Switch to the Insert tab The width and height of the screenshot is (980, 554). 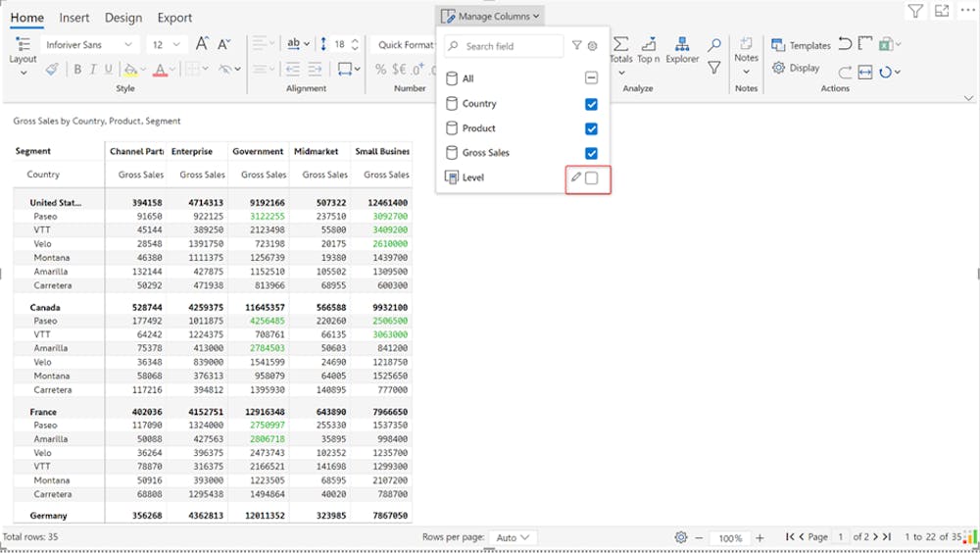pyautogui.click(x=74, y=18)
